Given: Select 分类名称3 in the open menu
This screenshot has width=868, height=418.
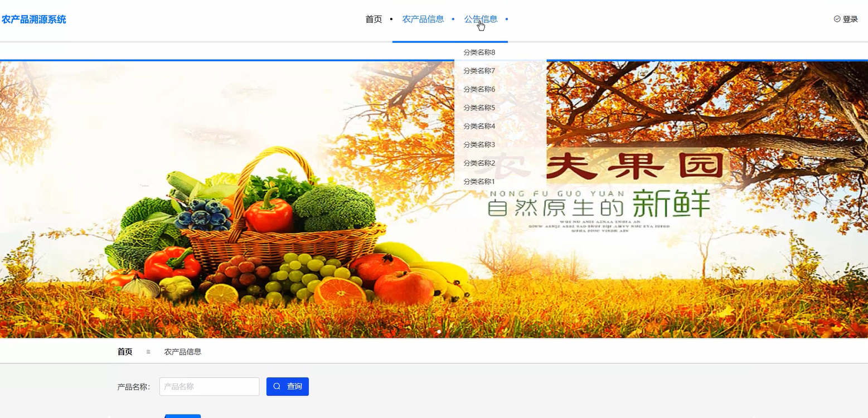Looking at the screenshot, I should [x=479, y=144].
